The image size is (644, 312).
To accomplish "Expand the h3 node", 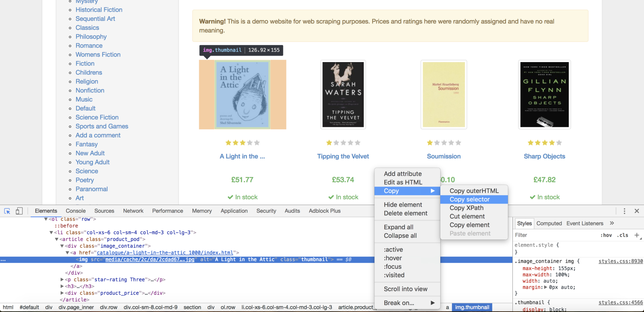I will (x=62, y=287).
